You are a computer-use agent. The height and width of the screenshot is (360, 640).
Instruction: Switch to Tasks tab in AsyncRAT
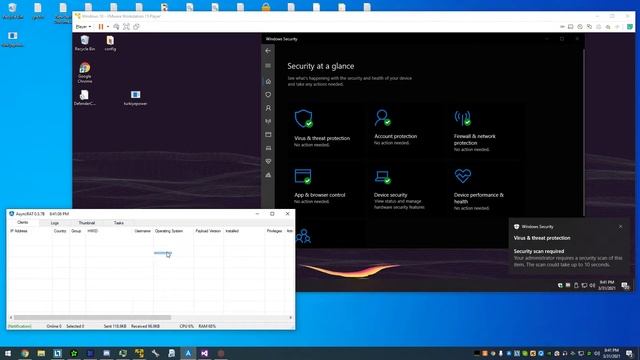pos(119,223)
